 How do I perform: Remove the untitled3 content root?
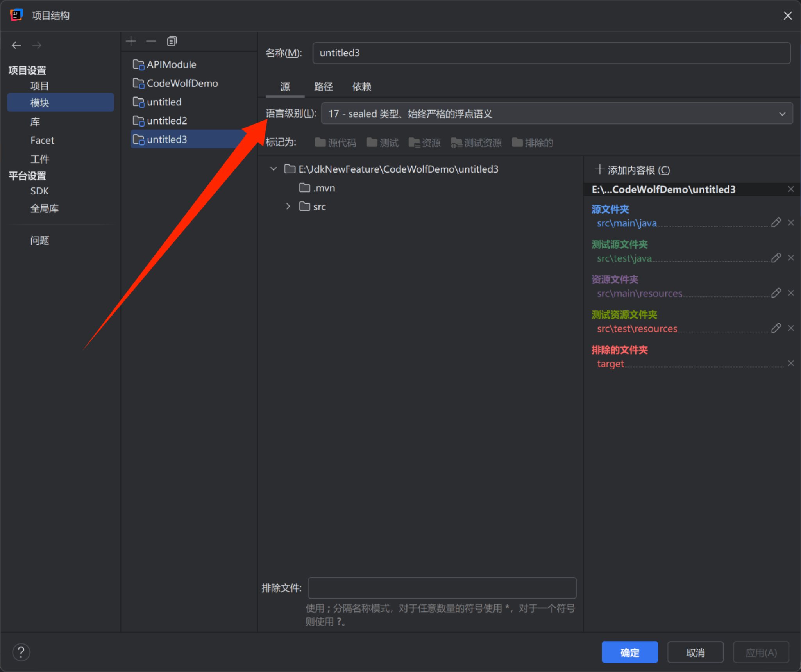tap(791, 189)
